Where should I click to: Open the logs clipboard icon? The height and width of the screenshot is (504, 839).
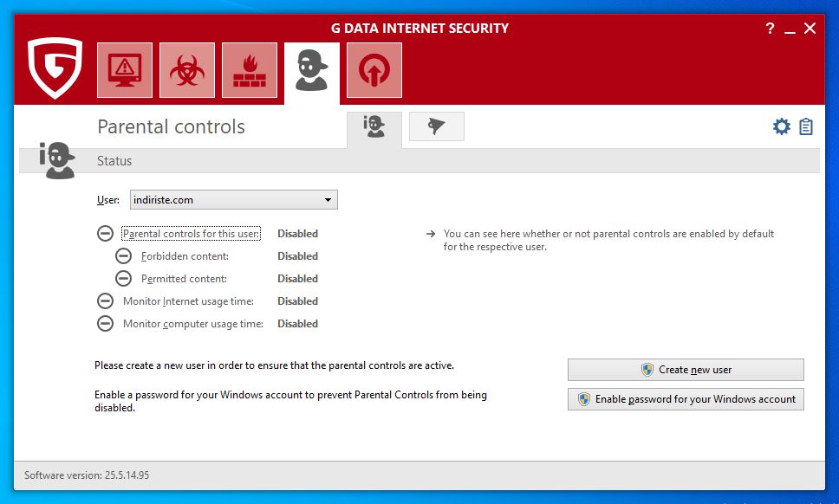pyautogui.click(x=806, y=126)
